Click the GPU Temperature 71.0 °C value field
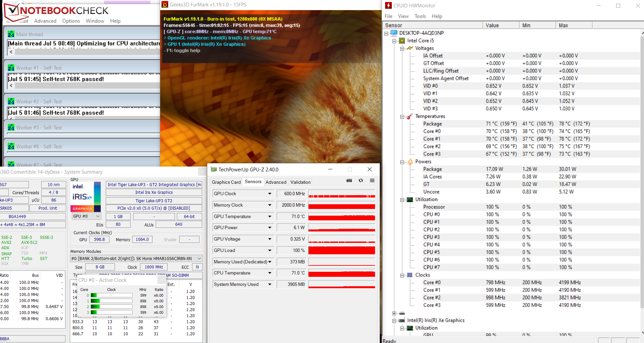This screenshot has width=644, height=343. [291, 216]
